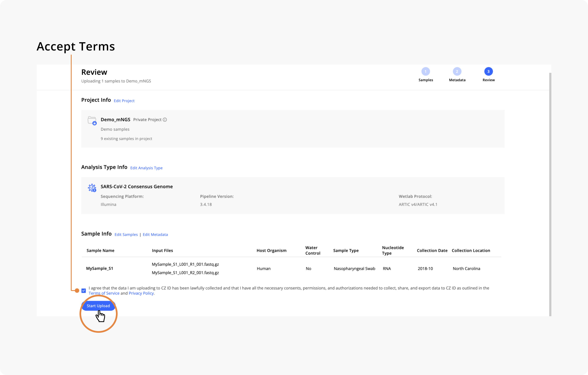The height and width of the screenshot is (375, 588).
Task: Click the sample name MySample_S1
Action: pyautogui.click(x=99, y=269)
